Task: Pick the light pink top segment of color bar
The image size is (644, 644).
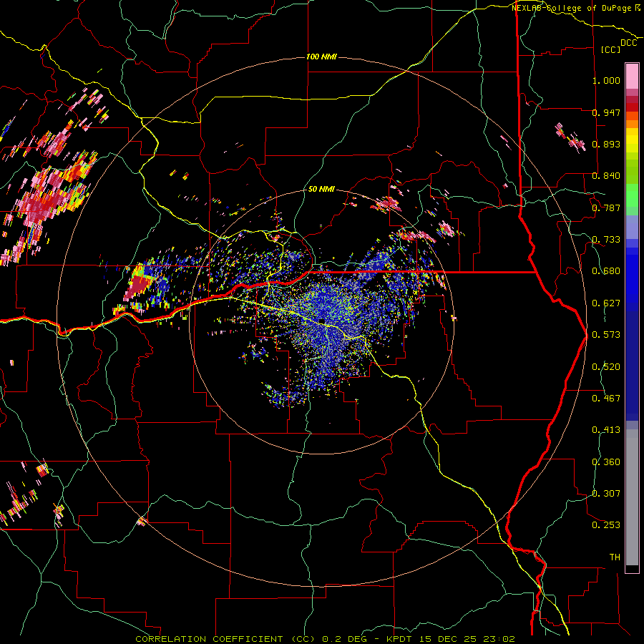Action: [x=632, y=76]
